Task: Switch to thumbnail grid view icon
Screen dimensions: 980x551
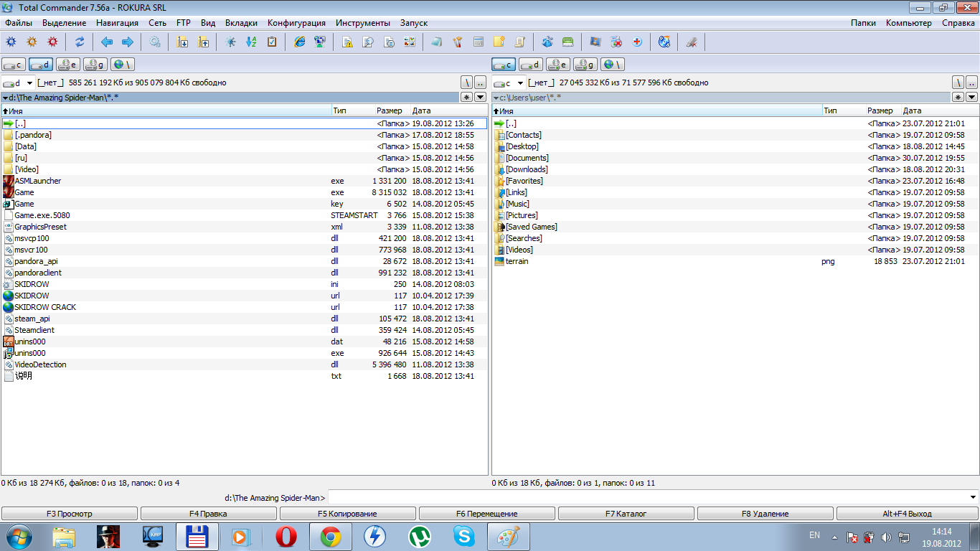Action: (x=409, y=42)
